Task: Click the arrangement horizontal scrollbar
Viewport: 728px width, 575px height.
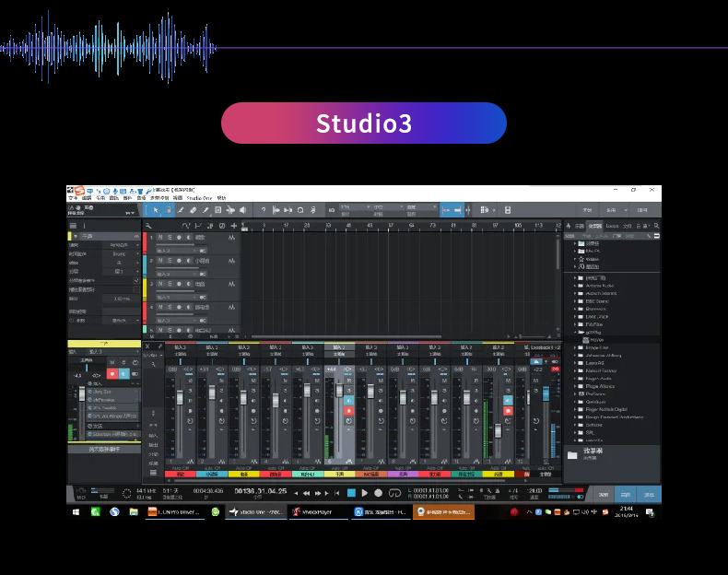Action: [x=346, y=337]
